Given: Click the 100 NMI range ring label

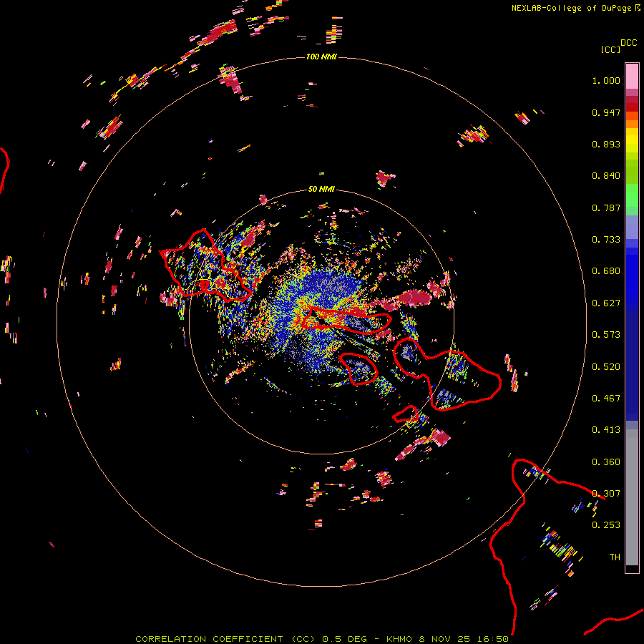Looking at the screenshot, I should point(321,57).
